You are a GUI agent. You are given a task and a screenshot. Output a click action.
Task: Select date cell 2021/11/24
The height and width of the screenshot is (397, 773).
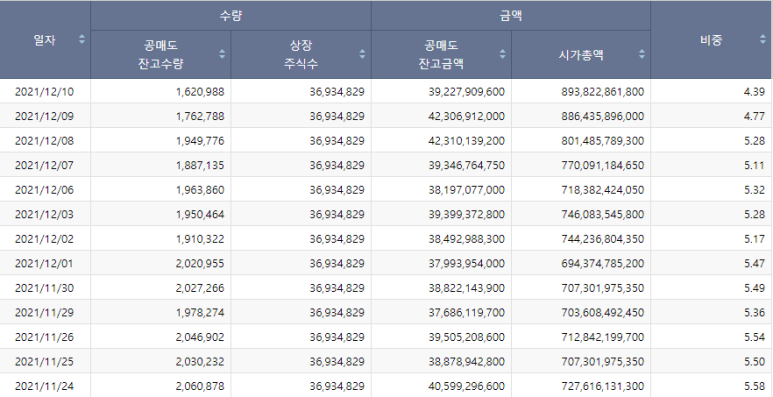click(x=44, y=386)
